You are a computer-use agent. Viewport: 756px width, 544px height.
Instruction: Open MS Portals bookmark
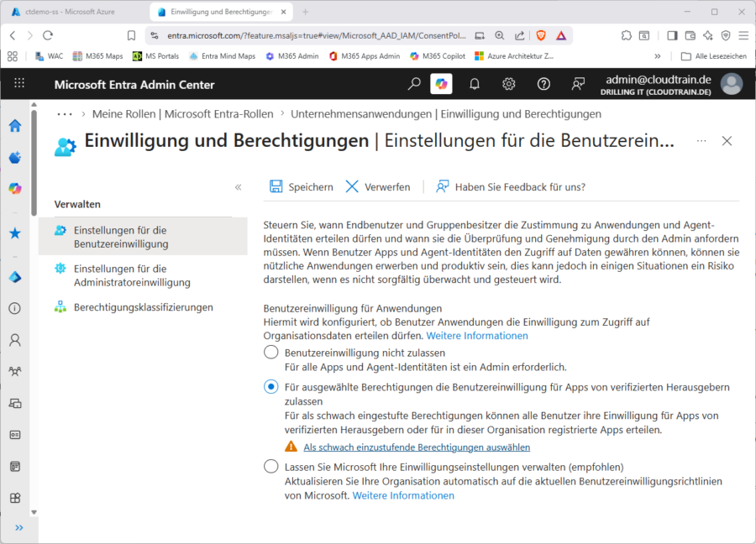point(155,56)
